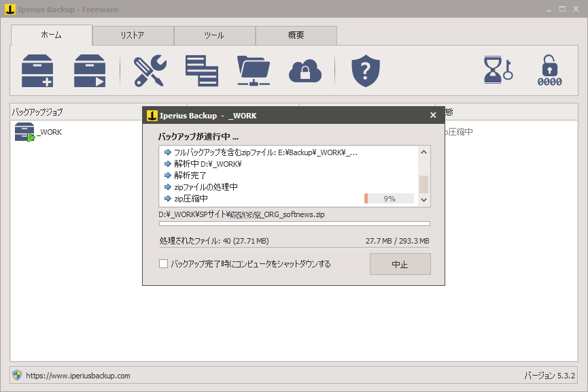Click the 中止 button to abort backup
This screenshot has height=392, width=588.
400,264
